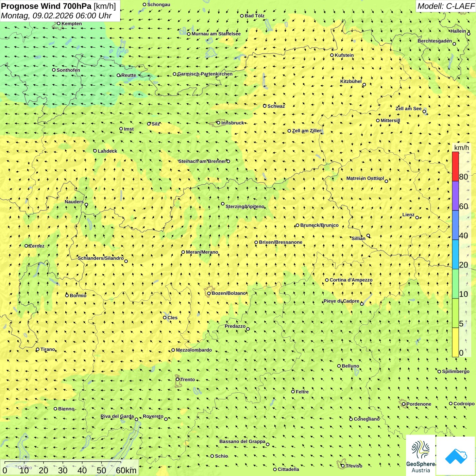Click the Treviso city marker
The width and height of the screenshot is (476, 476).
[x=343, y=466]
